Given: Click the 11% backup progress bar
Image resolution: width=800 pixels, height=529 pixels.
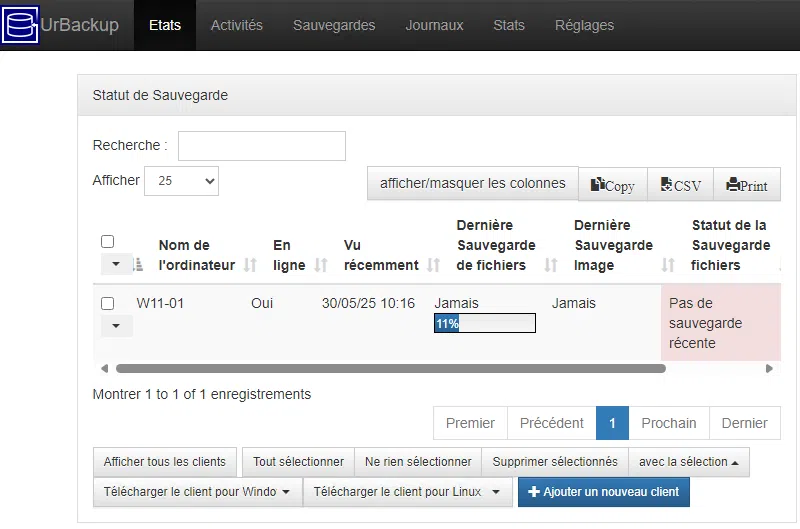Looking at the screenshot, I should [x=485, y=323].
